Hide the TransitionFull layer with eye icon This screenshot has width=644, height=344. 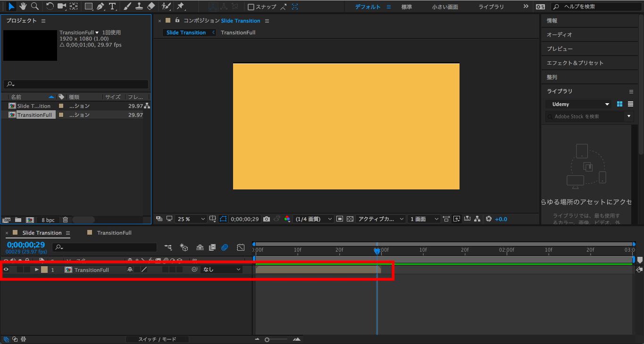(6, 270)
